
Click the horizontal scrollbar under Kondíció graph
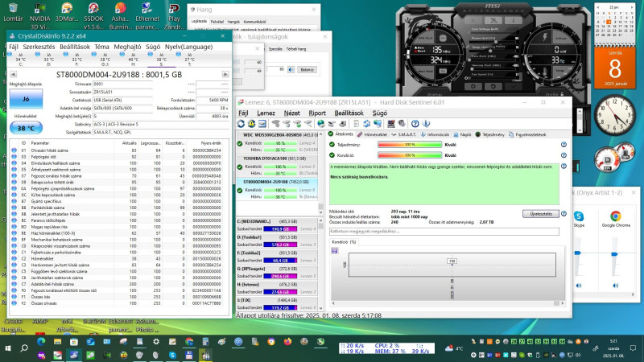[x=447, y=303]
